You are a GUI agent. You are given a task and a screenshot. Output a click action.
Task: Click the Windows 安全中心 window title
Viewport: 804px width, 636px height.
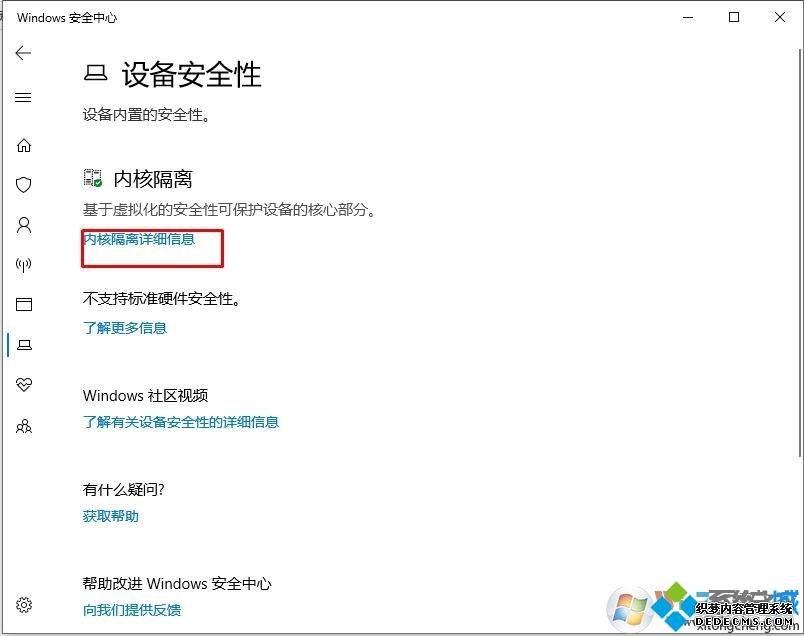tap(67, 18)
